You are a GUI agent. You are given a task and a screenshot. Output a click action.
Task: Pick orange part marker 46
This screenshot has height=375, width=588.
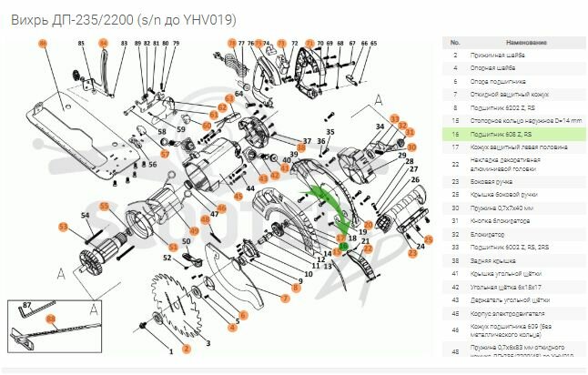point(221,208)
